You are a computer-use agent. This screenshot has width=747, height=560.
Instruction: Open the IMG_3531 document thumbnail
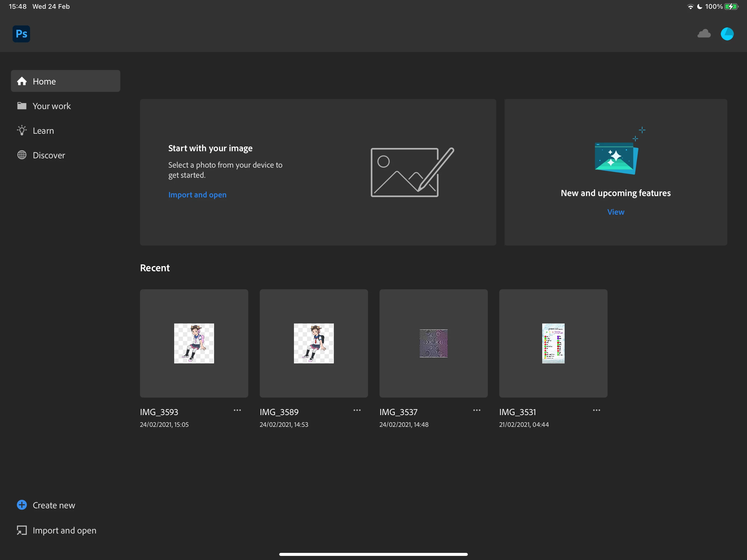click(x=553, y=343)
